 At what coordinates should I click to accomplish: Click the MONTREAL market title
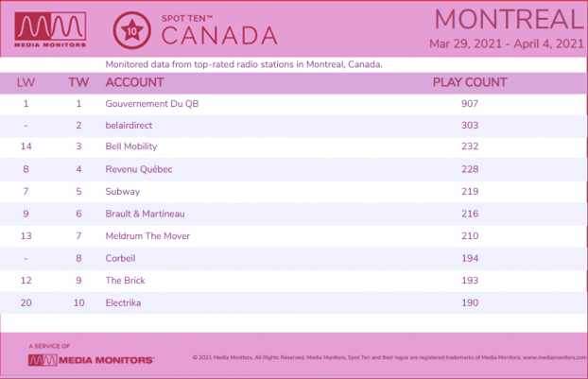click(510, 20)
